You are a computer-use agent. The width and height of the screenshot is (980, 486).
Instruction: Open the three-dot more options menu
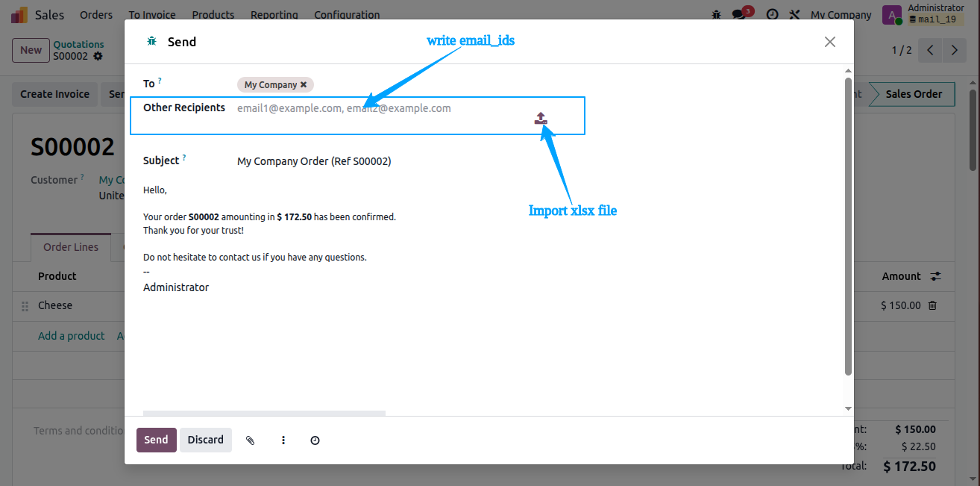pyautogui.click(x=283, y=440)
